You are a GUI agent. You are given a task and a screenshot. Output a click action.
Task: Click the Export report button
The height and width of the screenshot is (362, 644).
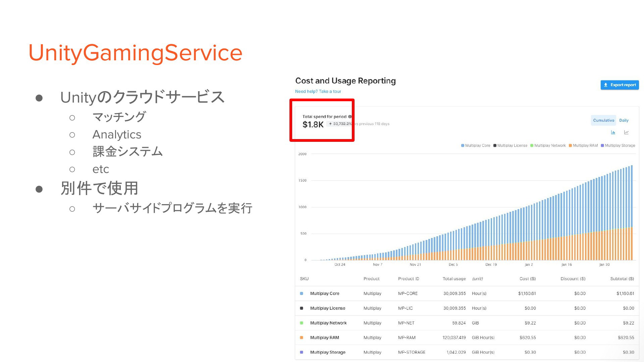(x=620, y=85)
